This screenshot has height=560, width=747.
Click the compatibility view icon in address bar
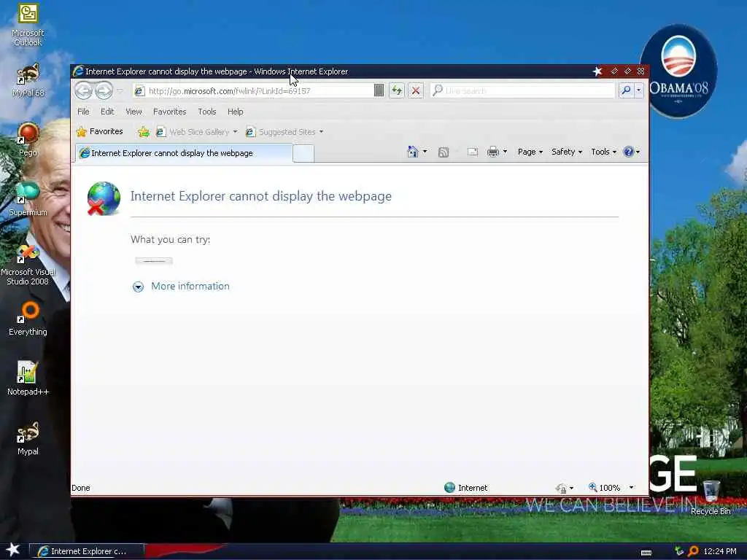pyautogui.click(x=379, y=90)
